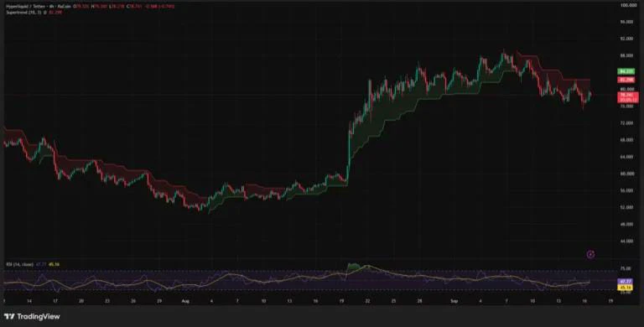Click the 72.000 price axis label
The image size is (644, 327).
click(x=627, y=123)
